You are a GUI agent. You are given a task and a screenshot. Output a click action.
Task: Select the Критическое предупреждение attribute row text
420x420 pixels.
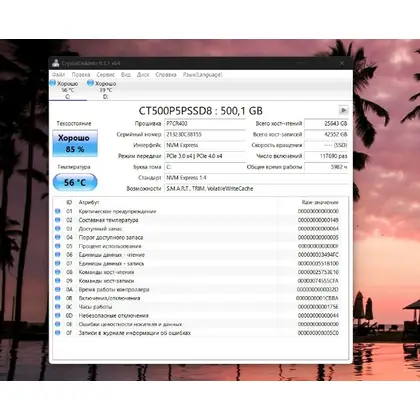pos(117,211)
